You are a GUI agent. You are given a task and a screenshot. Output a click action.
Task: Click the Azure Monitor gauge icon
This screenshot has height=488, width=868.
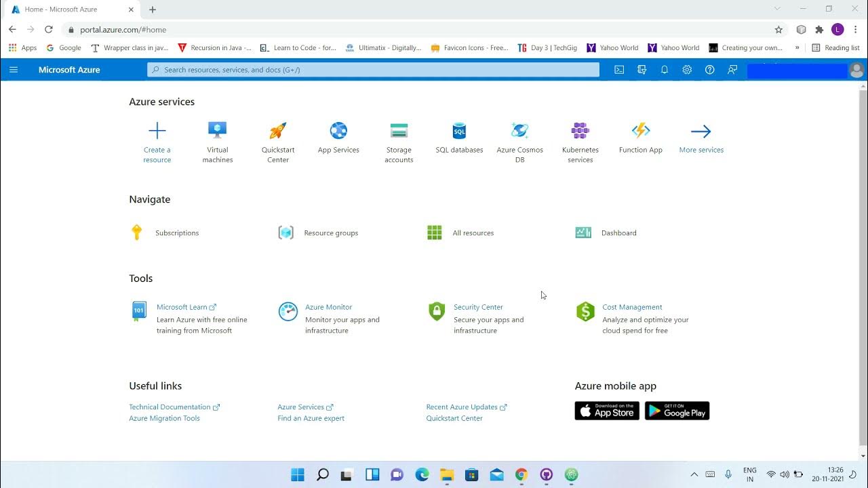coord(288,312)
